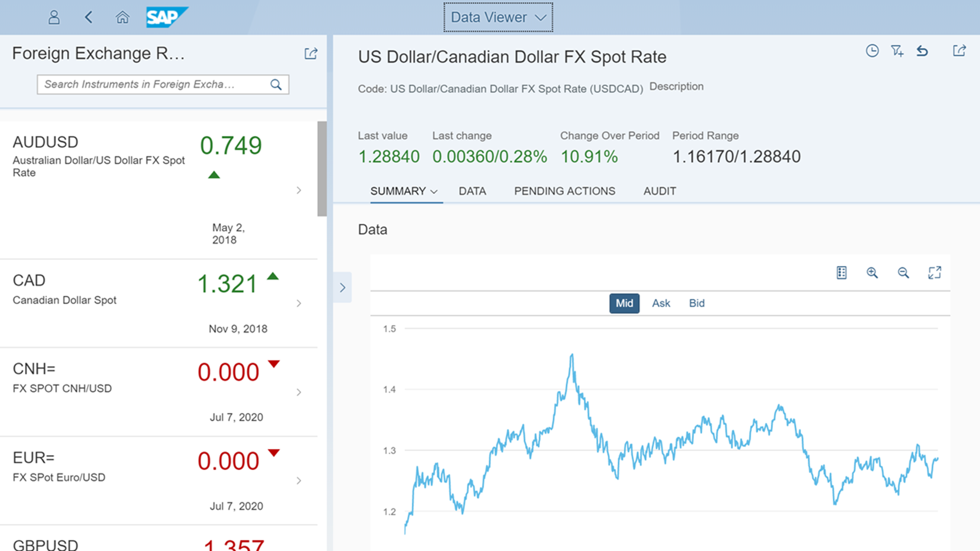Zoom in on the chart
This screenshot has height=551, width=980.
pyautogui.click(x=872, y=273)
